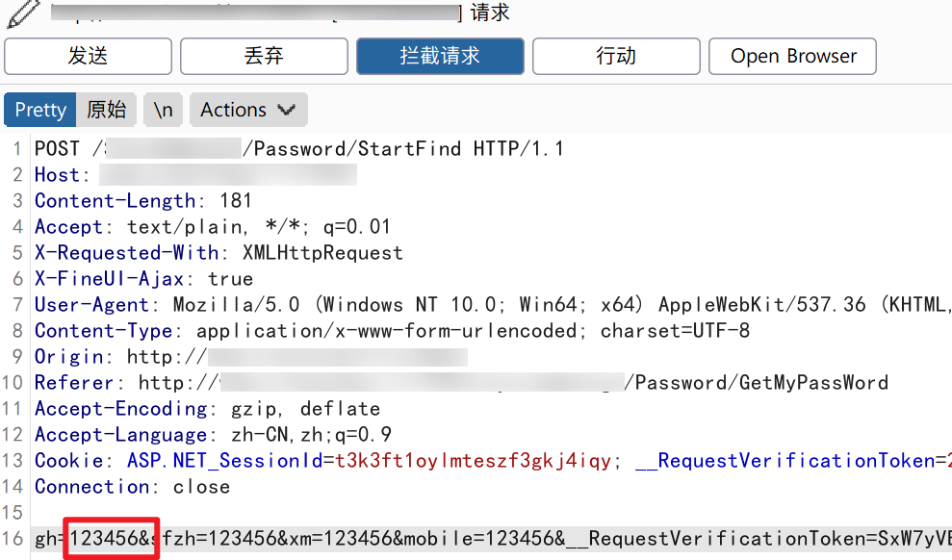Click the User-Agent header line
The image size is (952, 560).
(493, 305)
